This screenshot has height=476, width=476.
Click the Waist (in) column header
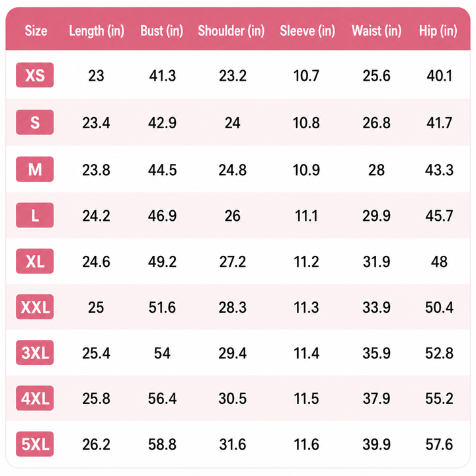[377, 31]
